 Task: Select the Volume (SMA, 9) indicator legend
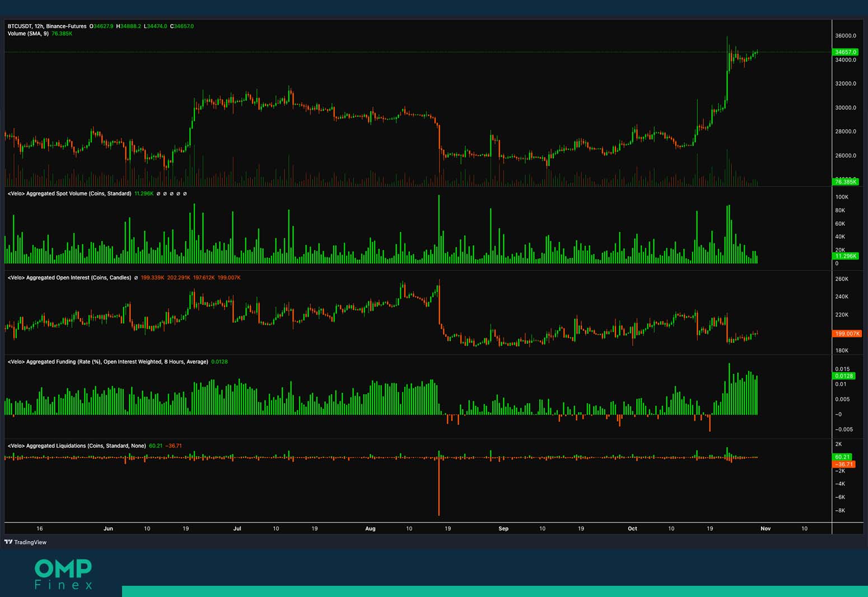(28, 34)
